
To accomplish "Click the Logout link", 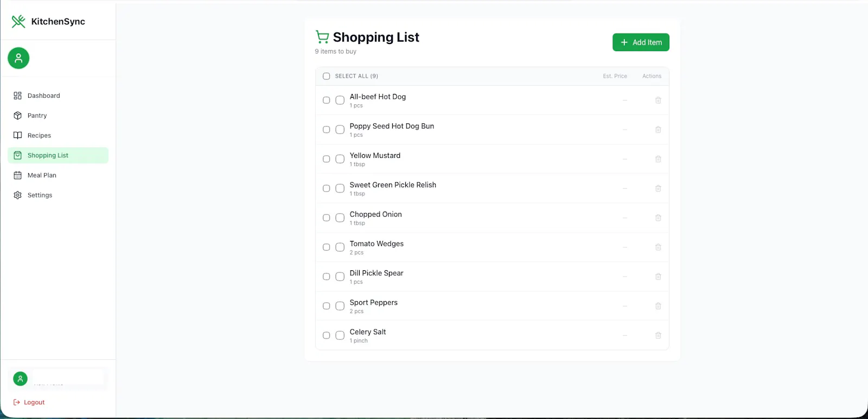I will (x=29, y=402).
